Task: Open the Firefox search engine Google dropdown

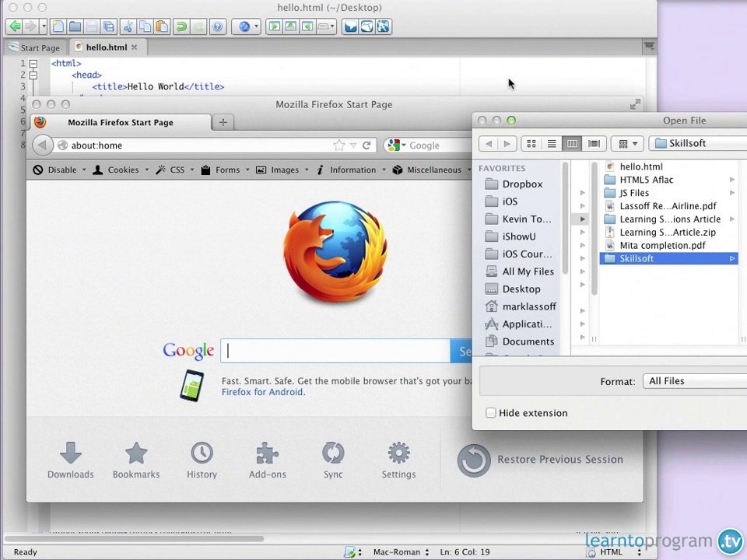Action: (x=395, y=145)
